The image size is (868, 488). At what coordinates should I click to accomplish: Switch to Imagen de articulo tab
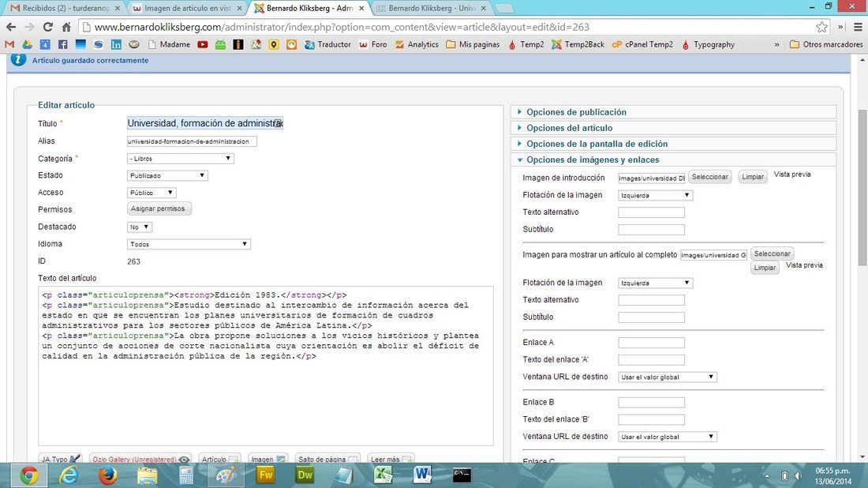point(187,9)
